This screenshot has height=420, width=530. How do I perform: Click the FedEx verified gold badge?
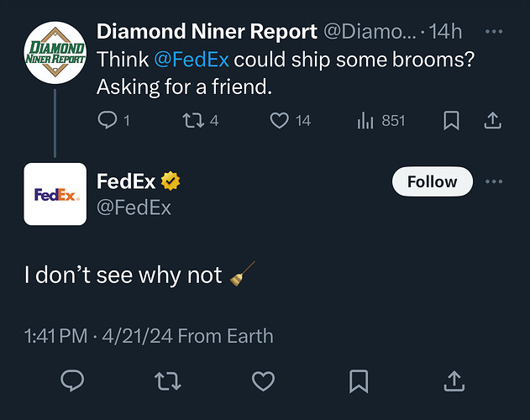click(x=171, y=181)
